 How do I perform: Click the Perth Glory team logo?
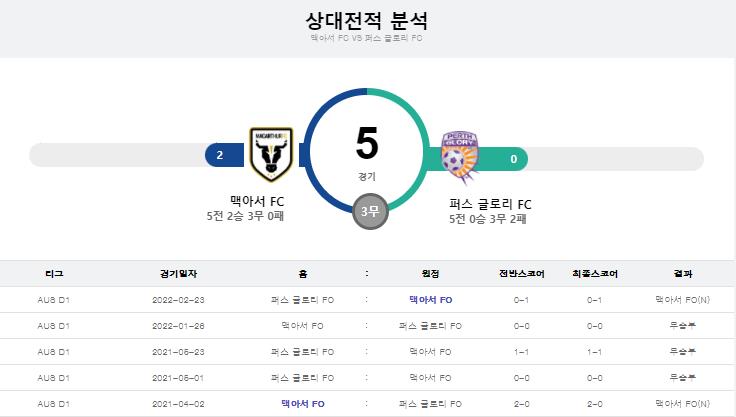pyautogui.click(x=460, y=157)
